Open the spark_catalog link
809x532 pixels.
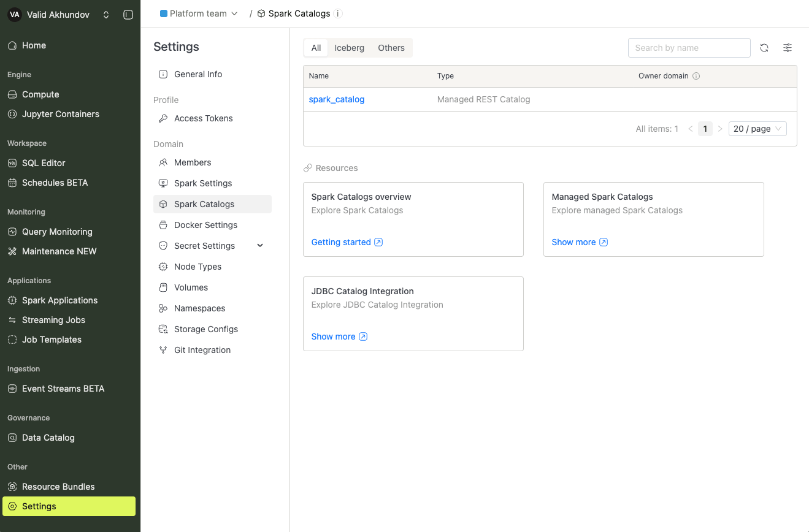click(x=337, y=99)
